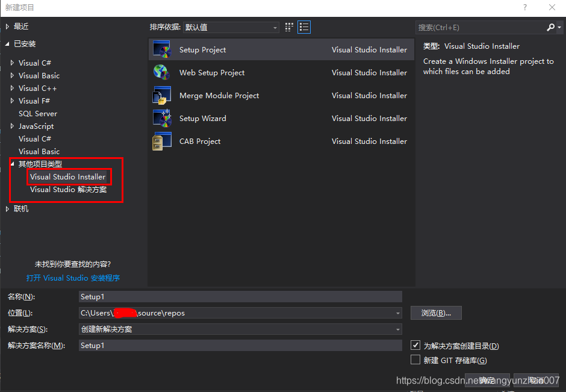Viewport: 566px width, 392px height.
Task: Focus the 名称 Setup1 name field
Action: 240,297
